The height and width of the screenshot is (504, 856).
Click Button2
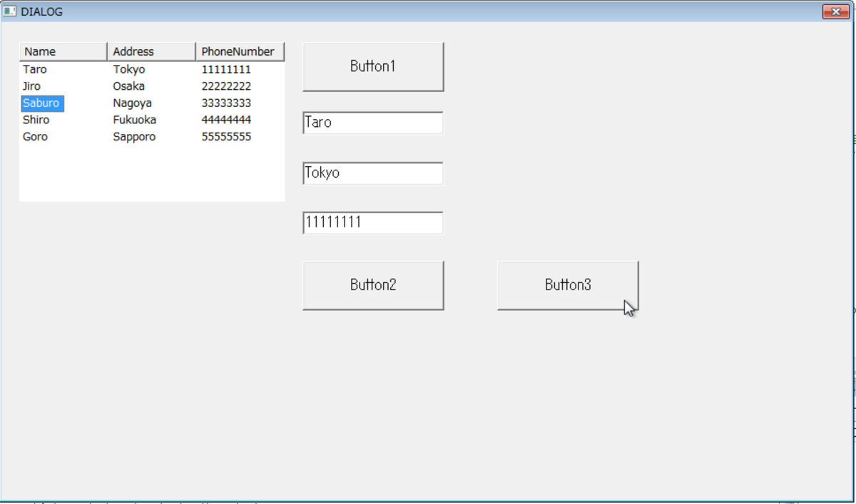(x=373, y=285)
